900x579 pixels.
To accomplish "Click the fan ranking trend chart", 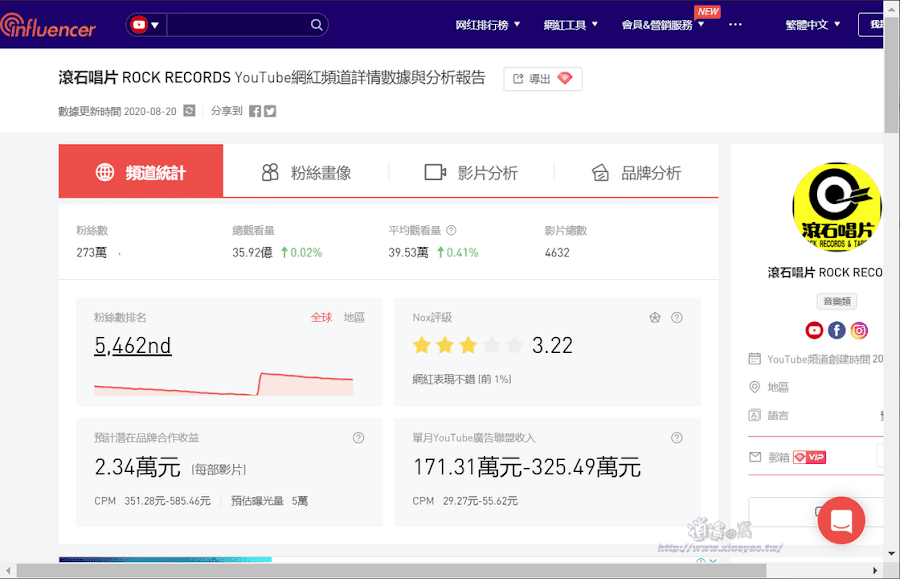I will [x=223, y=384].
